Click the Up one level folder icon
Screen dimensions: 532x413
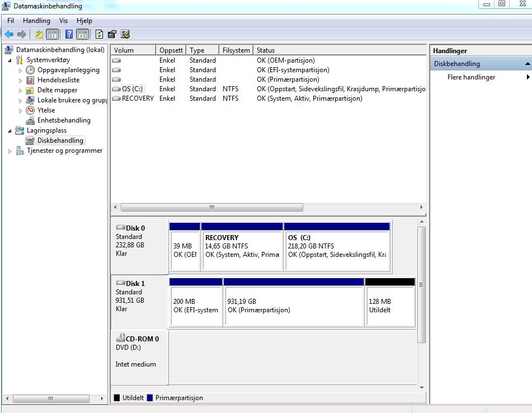point(39,34)
